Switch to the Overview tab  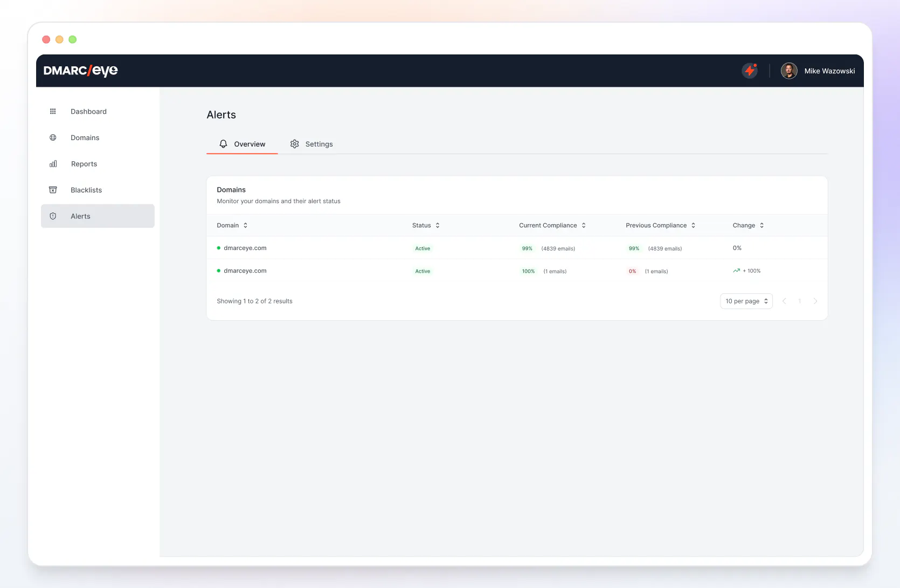[242, 144]
